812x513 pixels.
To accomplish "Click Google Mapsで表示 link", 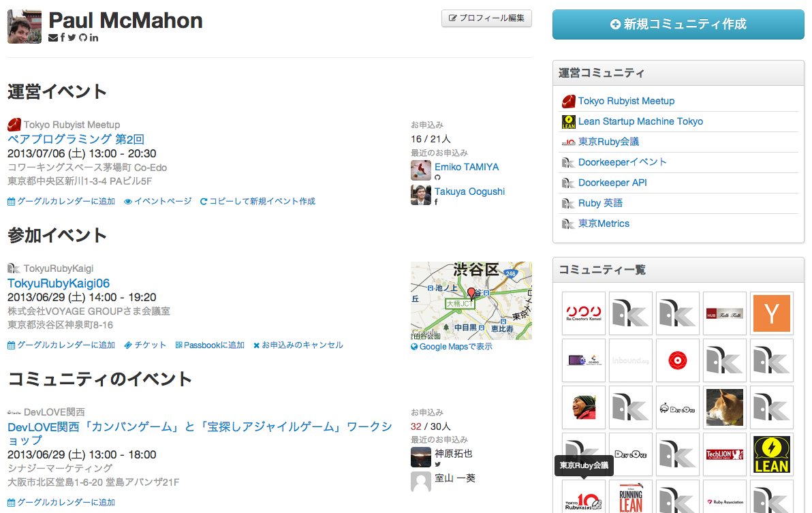I will 452,347.
